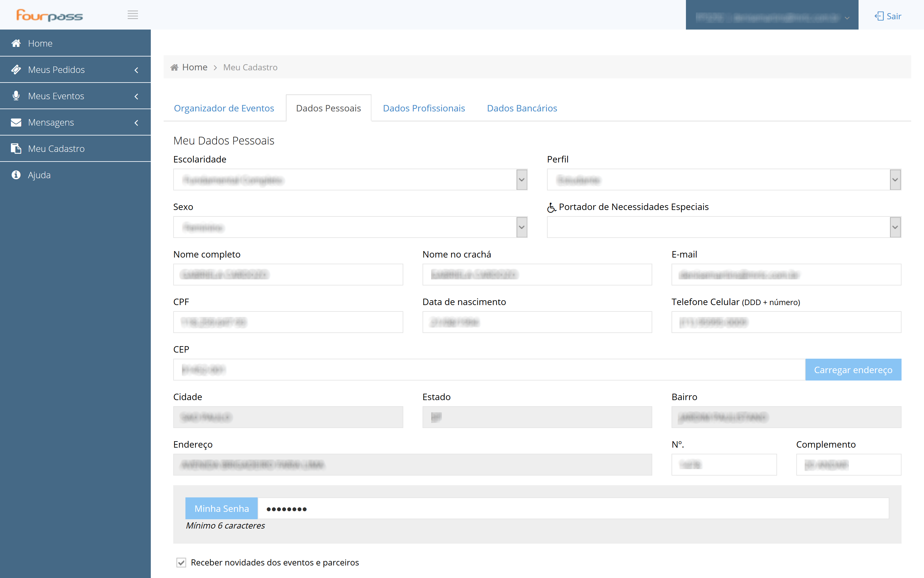
Task: Click the Home house icon in sidebar
Action: [16, 43]
